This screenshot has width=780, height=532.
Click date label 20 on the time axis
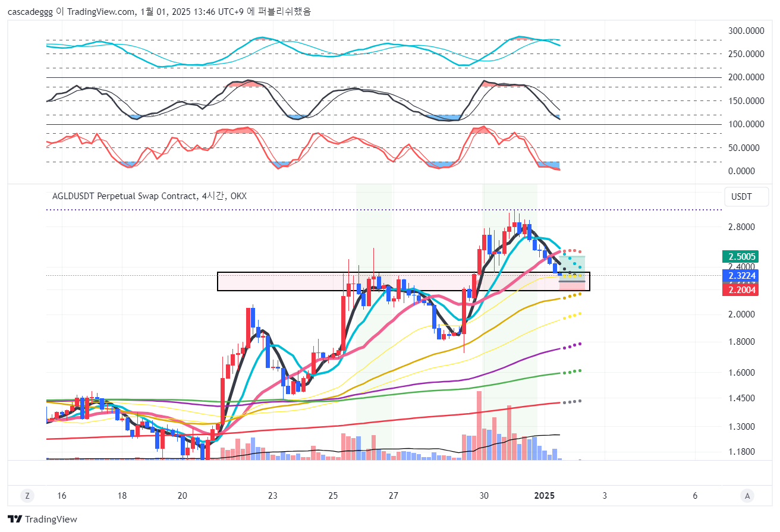click(x=183, y=496)
